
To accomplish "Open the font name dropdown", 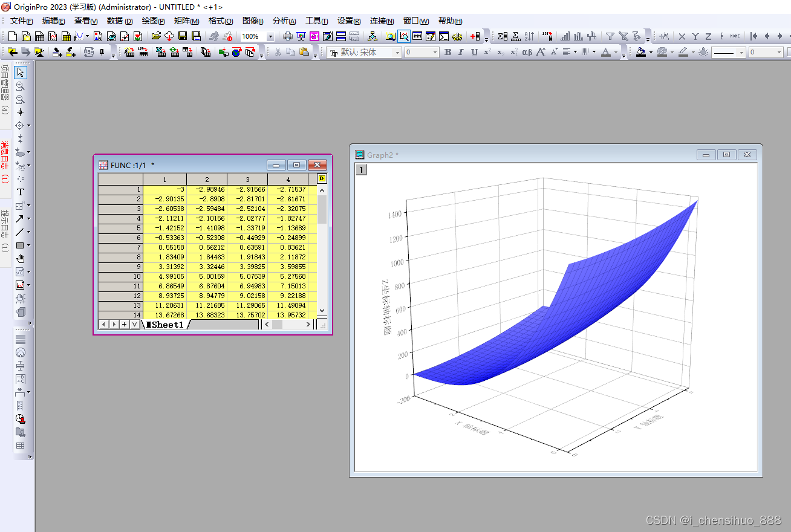I will [x=397, y=53].
